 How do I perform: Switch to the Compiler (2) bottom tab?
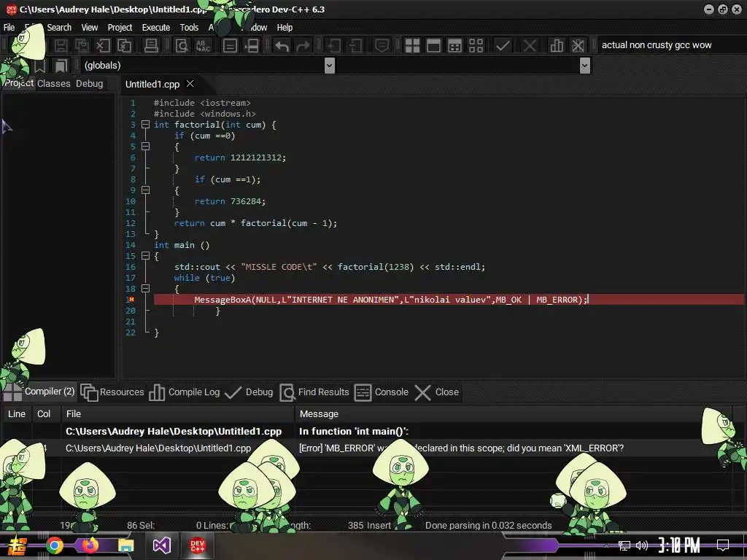click(39, 392)
